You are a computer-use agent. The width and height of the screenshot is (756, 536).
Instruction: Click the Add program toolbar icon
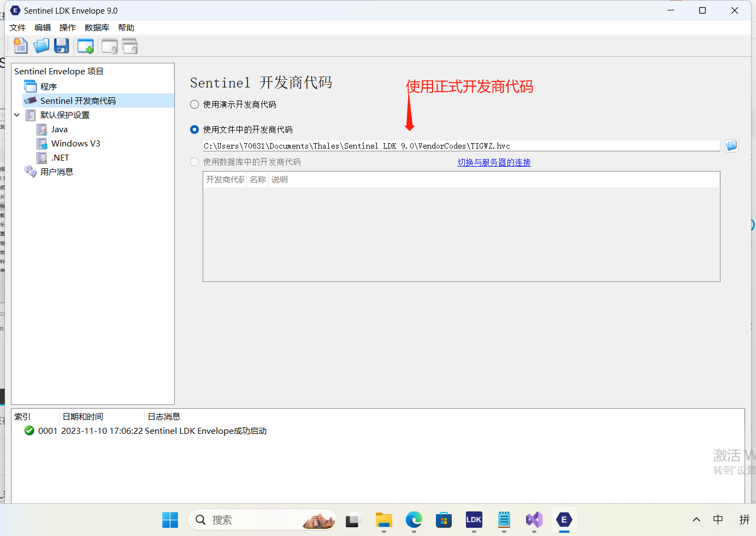click(x=85, y=46)
